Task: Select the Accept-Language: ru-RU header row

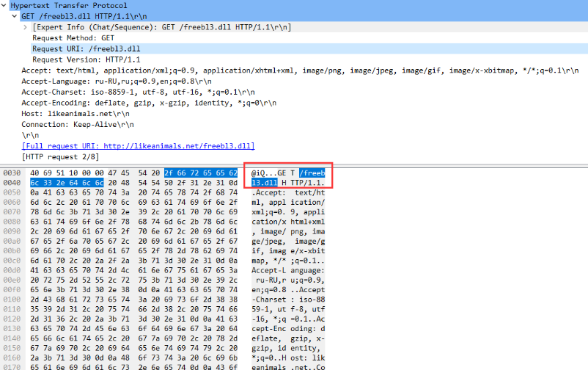Action: pos(117,81)
